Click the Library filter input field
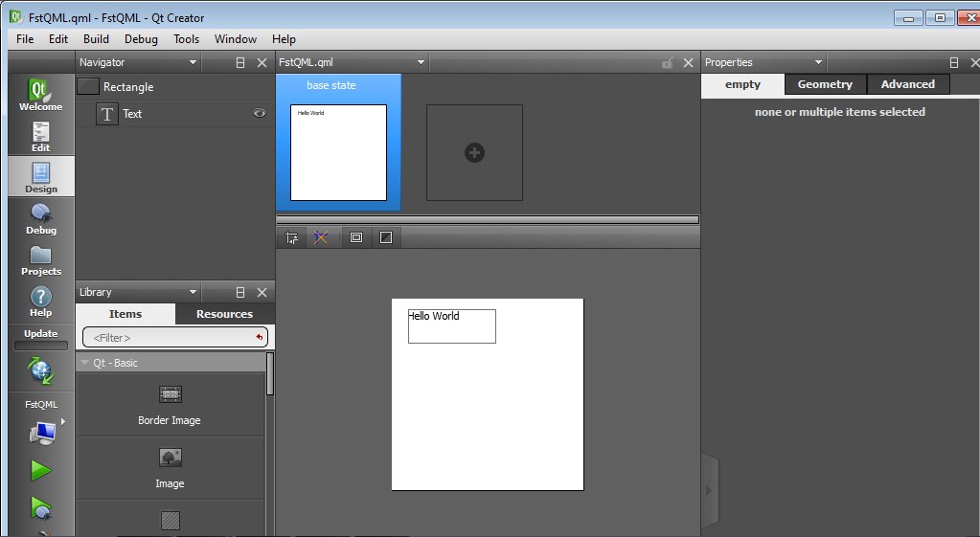The height and width of the screenshot is (537, 980). click(175, 337)
